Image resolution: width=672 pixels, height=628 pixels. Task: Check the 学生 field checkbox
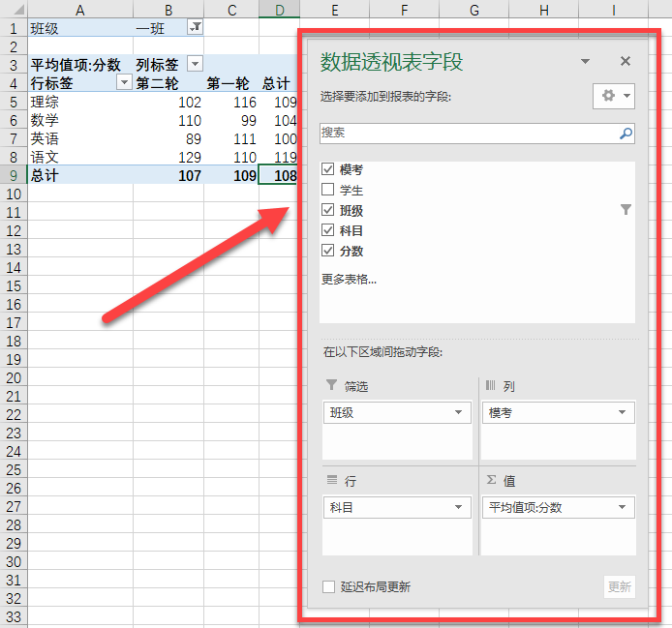(x=328, y=190)
